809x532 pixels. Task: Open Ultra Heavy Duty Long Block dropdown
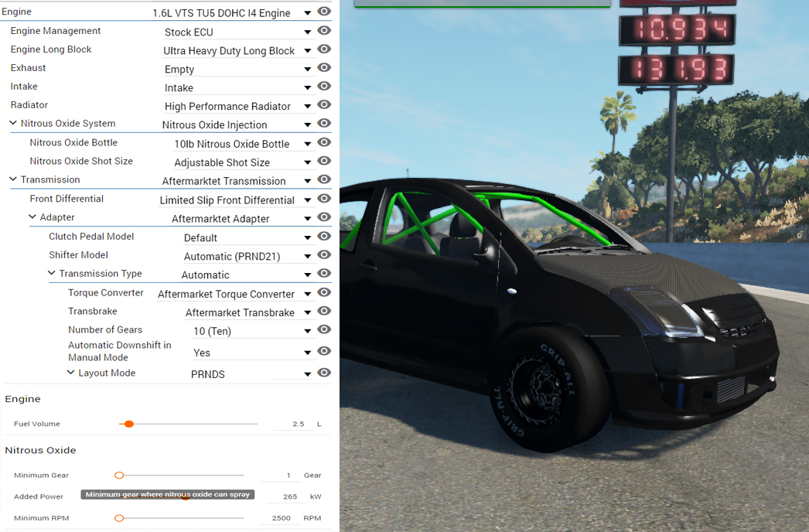click(238, 50)
